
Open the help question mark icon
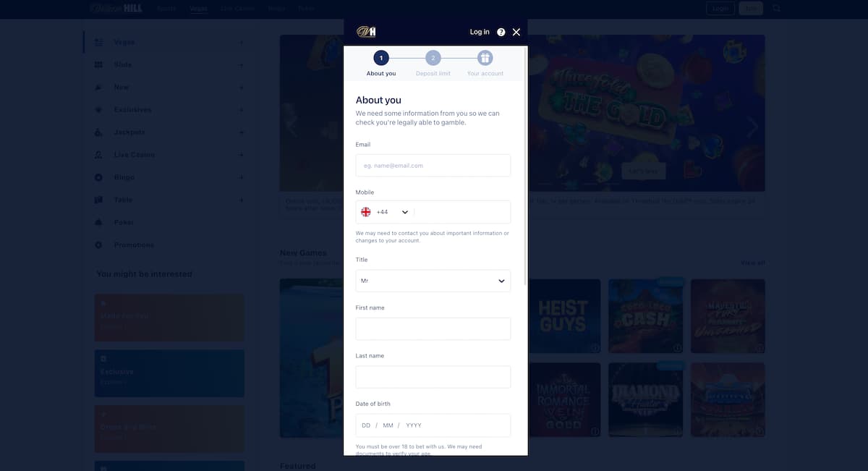pos(501,32)
